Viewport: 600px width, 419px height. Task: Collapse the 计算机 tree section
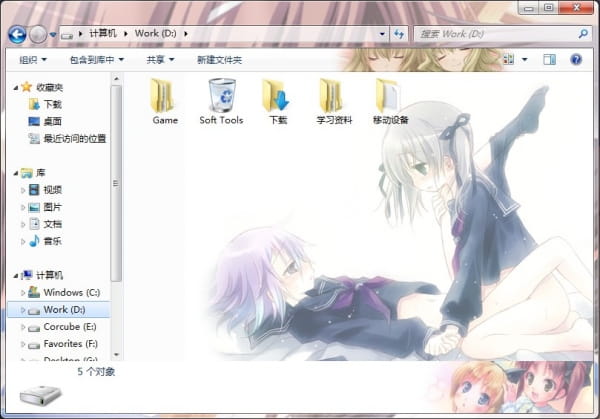pyautogui.click(x=16, y=276)
